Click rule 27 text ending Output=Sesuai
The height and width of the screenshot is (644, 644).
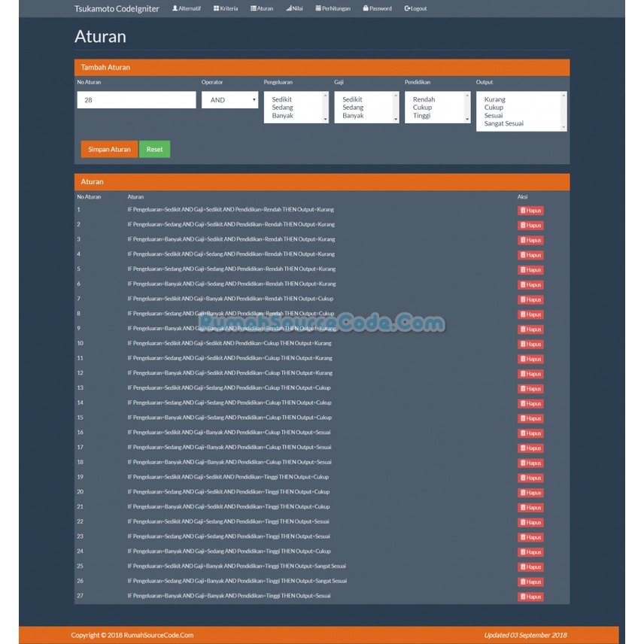point(229,596)
